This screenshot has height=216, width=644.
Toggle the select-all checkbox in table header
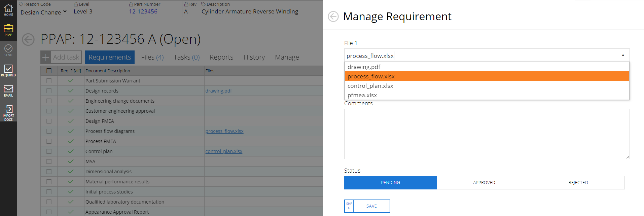(x=49, y=71)
